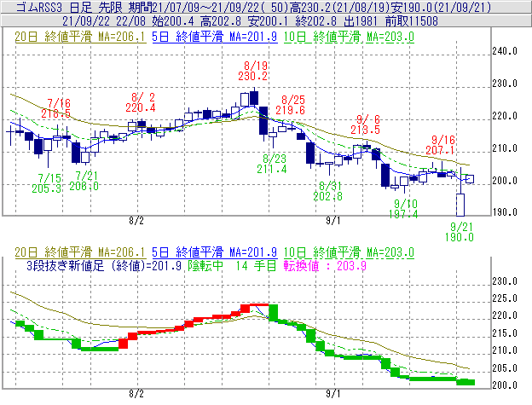
Task: Click the 8/25 219.6 peak label
Action: [x=291, y=105]
